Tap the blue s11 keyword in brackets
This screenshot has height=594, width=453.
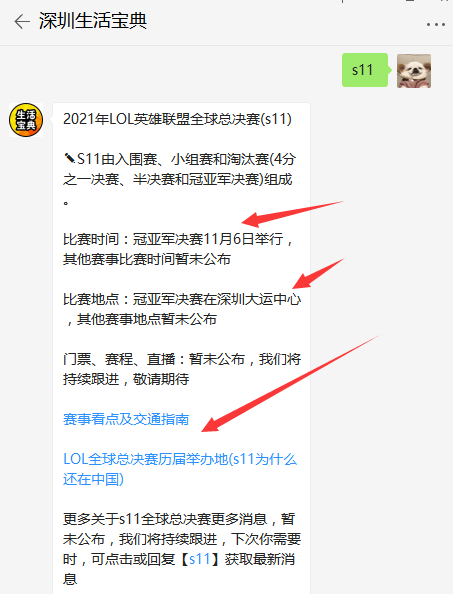pyautogui.click(x=200, y=559)
